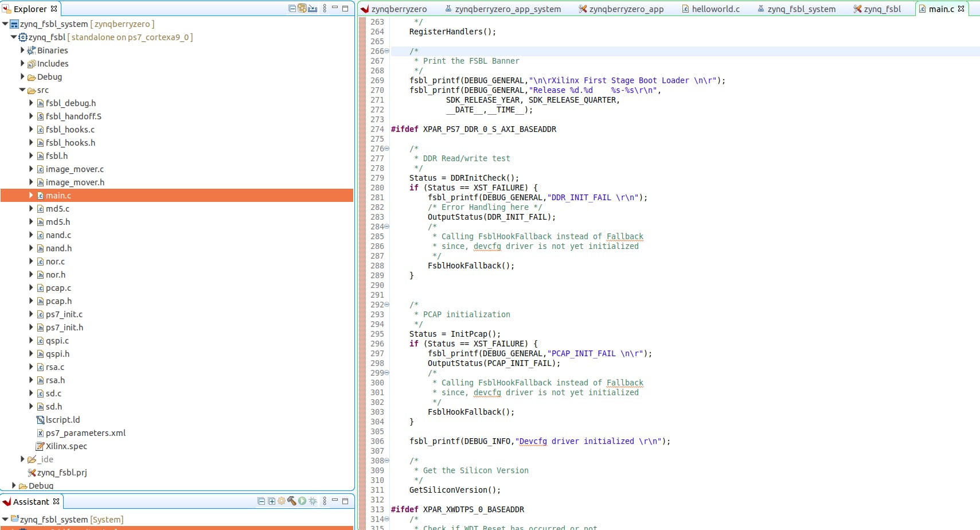Toggle code fold at line 284
This screenshot has width=980, height=530.
tap(386, 227)
